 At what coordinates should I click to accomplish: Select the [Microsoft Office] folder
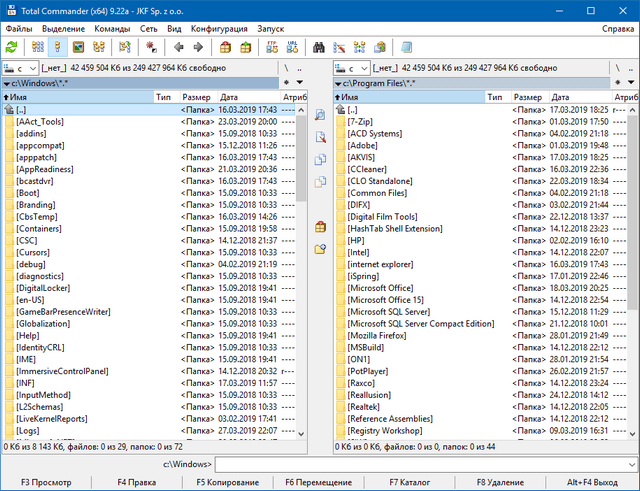click(x=379, y=288)
